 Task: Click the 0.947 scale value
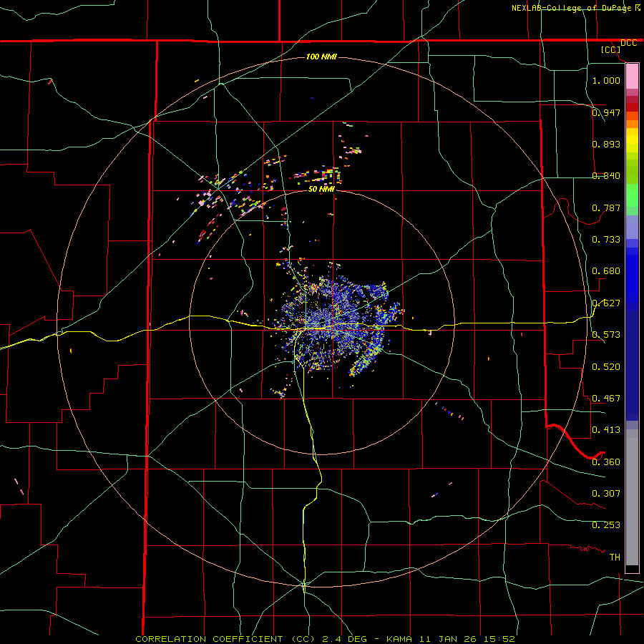pos(606,112)
